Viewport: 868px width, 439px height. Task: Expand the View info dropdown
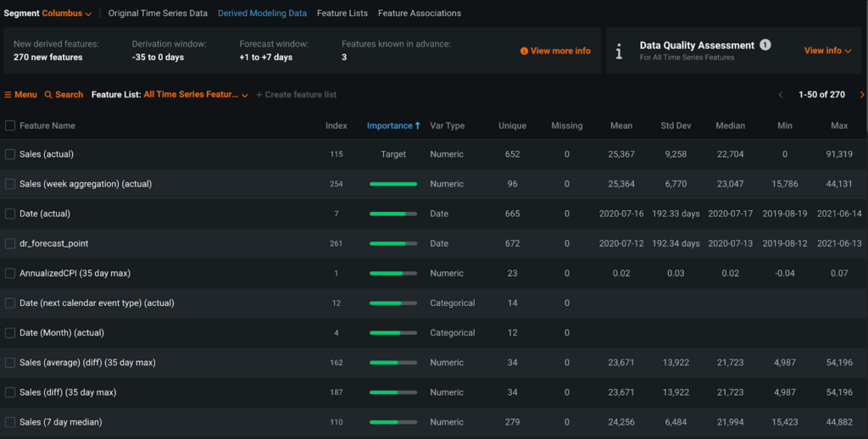click(x=827, y=51)
